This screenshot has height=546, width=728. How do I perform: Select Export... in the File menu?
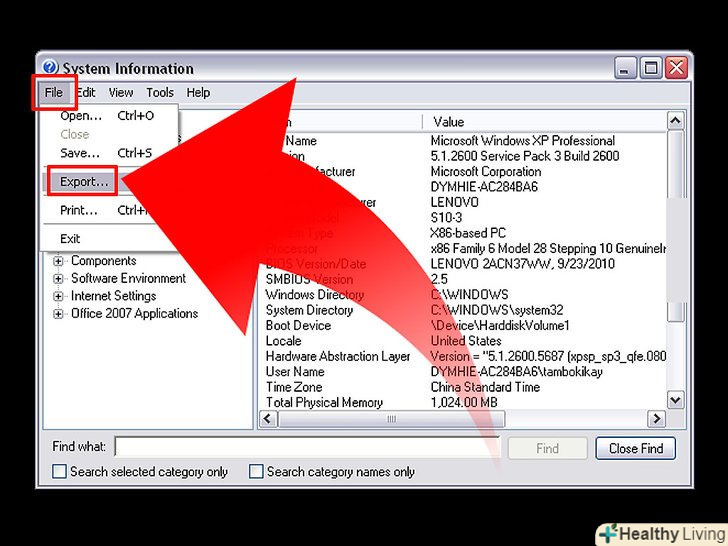click(84, 182)
